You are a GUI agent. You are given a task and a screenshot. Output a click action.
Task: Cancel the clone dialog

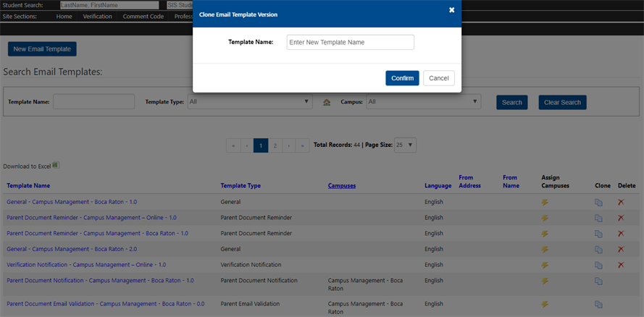[439, 78]
